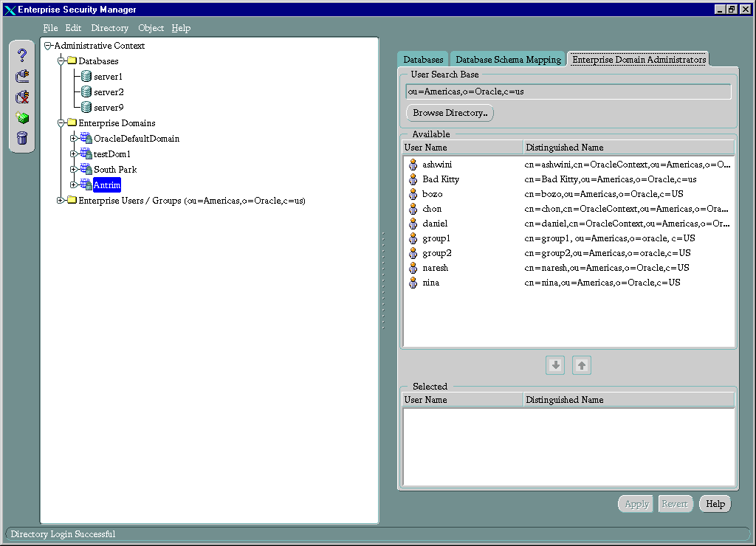The width and height of the screenshot is (756, 546).
Task: Open the Directory menu
Action: point(109,28)
